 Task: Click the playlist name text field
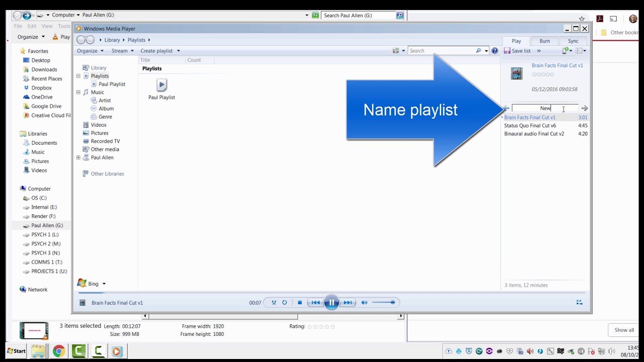point(545,108)
